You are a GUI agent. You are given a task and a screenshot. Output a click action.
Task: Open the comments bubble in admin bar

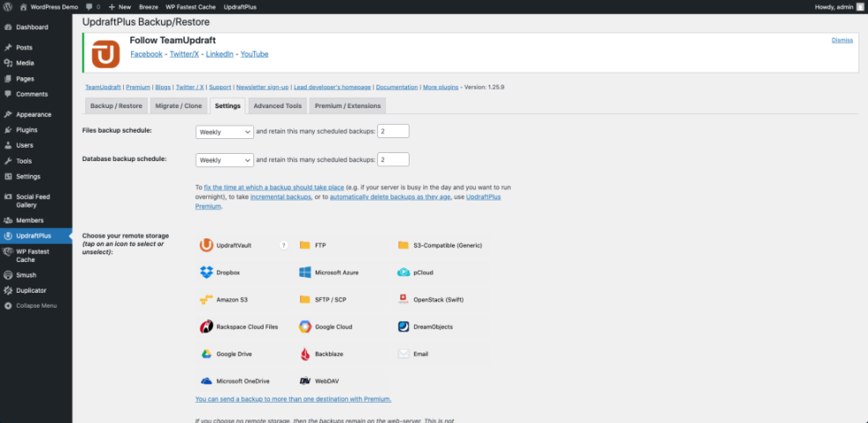tap(90, 7)
